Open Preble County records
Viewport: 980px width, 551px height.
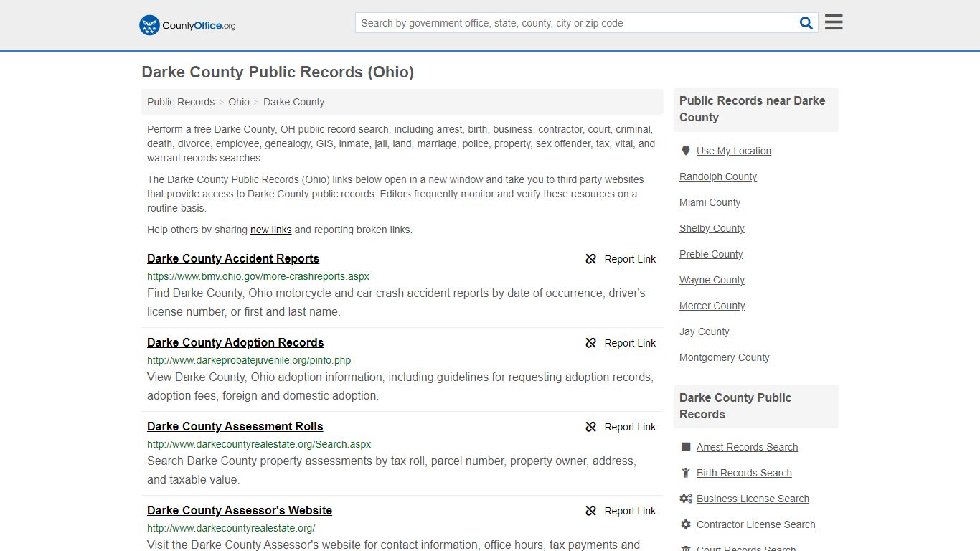tap(711, 254)
